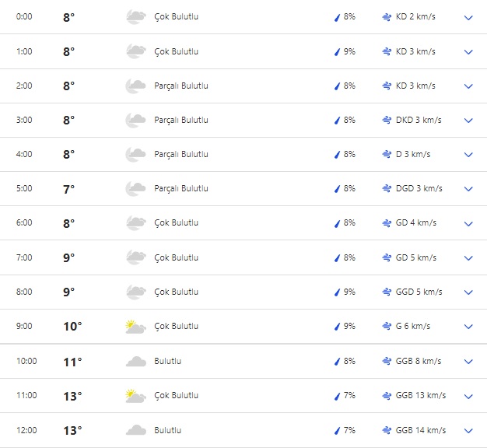Screen dimensions: 487x448
Task: Select the 'Bulutlu' label at 10:00
Action: 167,361
